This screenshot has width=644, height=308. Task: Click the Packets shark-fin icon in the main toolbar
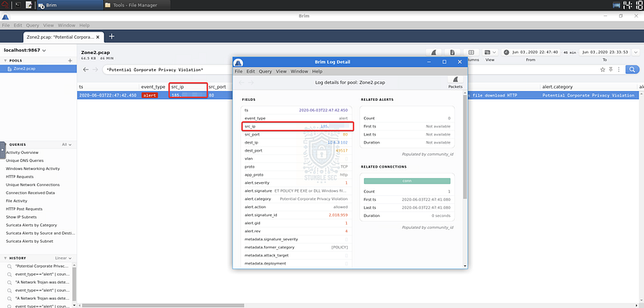(433, 52)
